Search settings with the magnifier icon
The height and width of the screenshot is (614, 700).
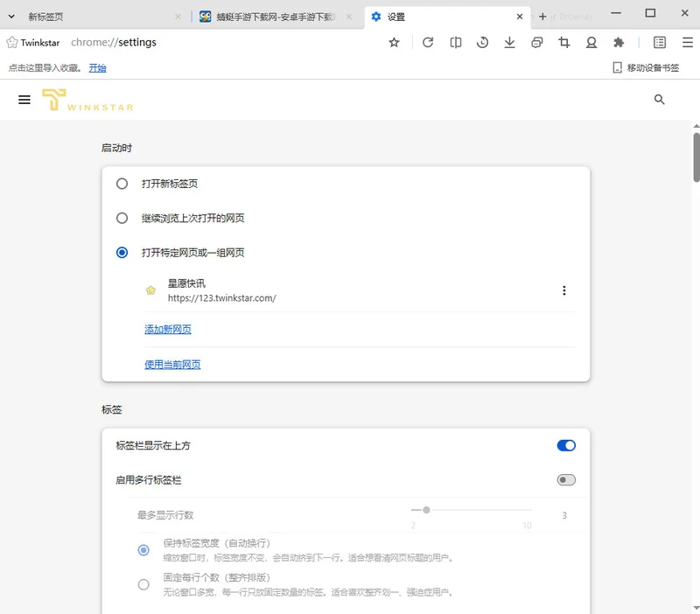[659, 100]
